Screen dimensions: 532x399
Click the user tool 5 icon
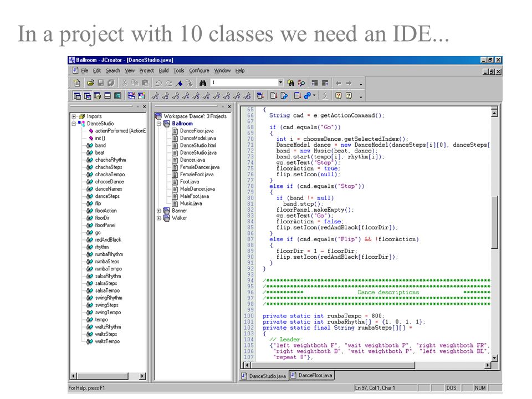[x=196, y=96]
